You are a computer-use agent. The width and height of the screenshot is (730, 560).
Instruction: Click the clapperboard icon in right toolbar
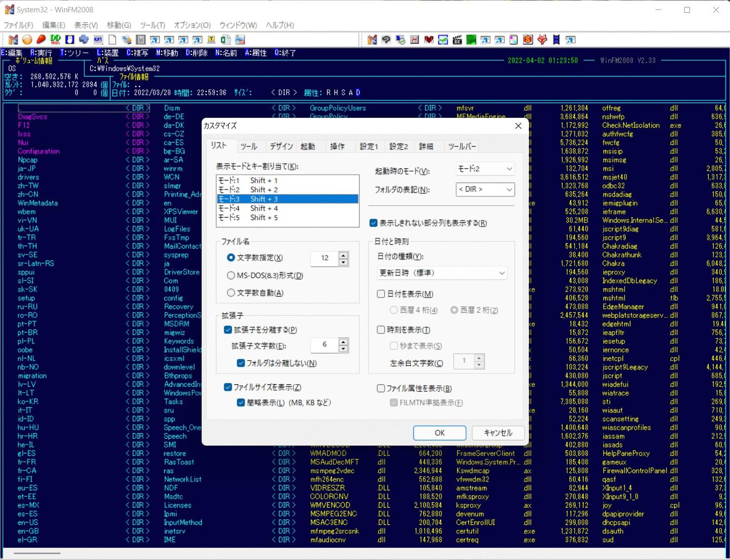457,39
